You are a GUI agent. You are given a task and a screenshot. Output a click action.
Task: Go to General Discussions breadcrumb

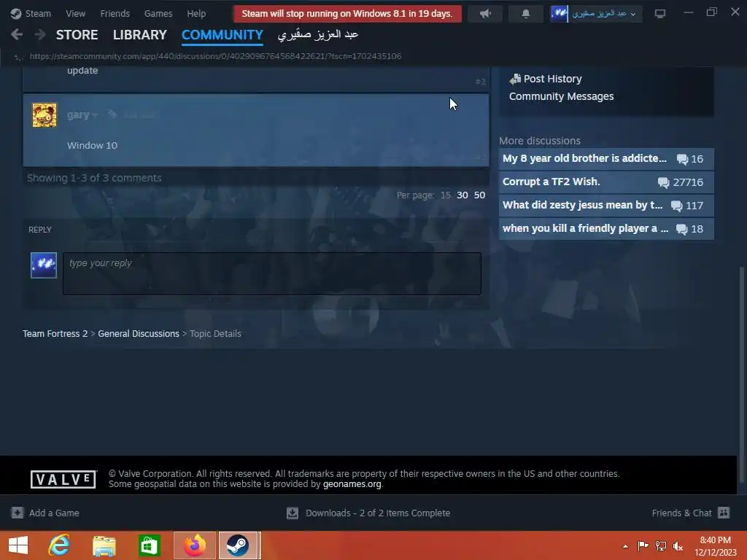139,334
